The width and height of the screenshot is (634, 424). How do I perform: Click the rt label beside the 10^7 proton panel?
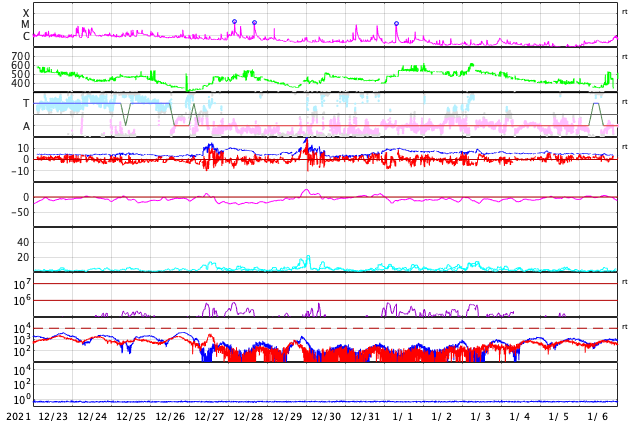coord(624,282)
